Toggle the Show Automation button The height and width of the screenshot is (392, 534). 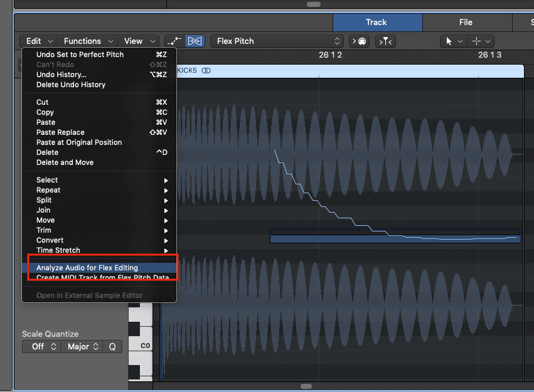(174, 41)
